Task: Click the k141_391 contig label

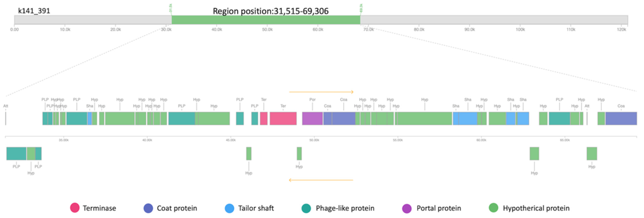Action: point(34,11)
